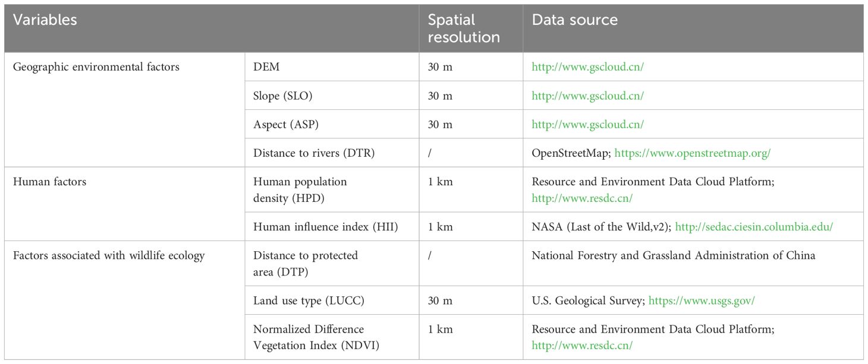Open the gscloud.cn link for Aspect (ASP)
Image resolution: width=868 pixels, height=364 pixels.
coord(587,125)
